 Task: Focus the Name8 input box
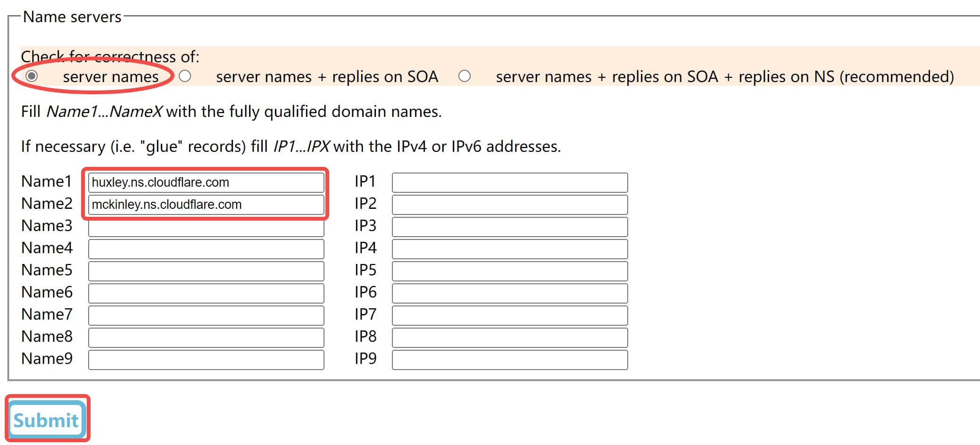pos(206,338)
